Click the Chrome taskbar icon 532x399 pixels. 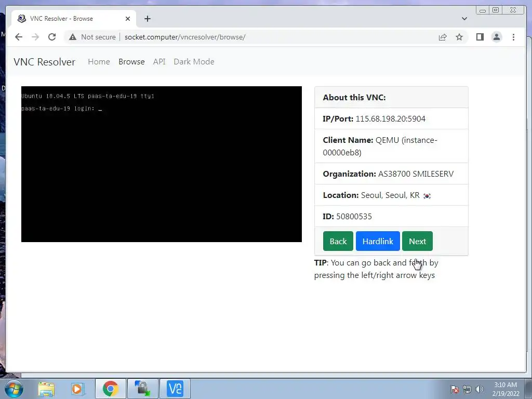(111, 389)
